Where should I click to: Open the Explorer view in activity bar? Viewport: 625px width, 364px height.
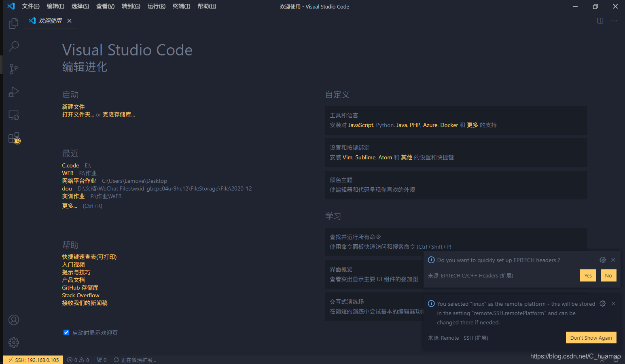(14, 23)
